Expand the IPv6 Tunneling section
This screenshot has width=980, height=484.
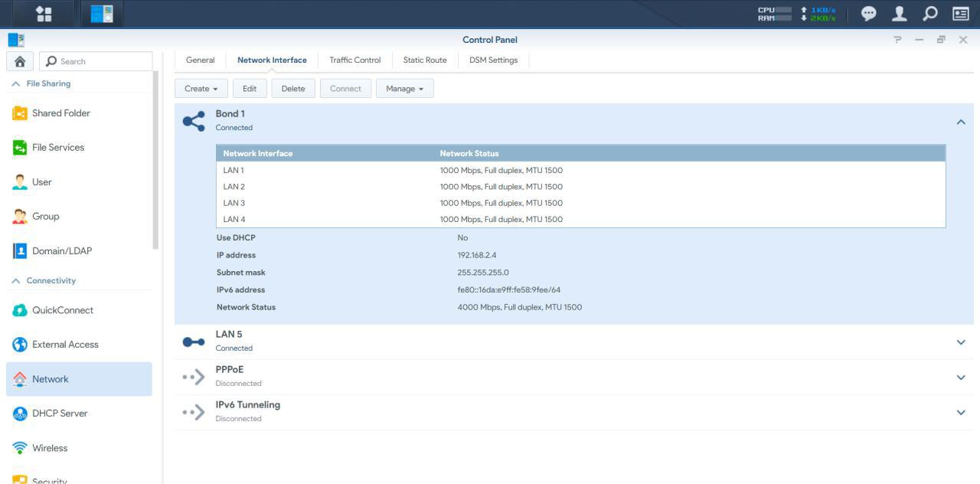point(961,413)
